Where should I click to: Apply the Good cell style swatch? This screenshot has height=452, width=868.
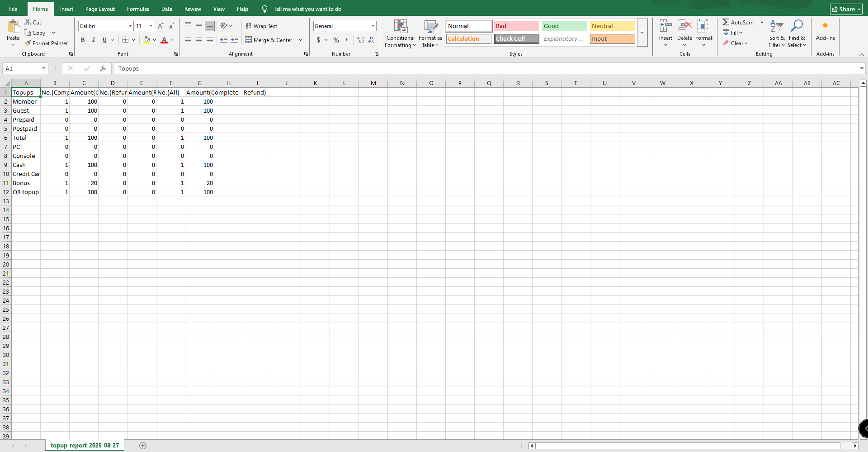(x=564, y=26)
